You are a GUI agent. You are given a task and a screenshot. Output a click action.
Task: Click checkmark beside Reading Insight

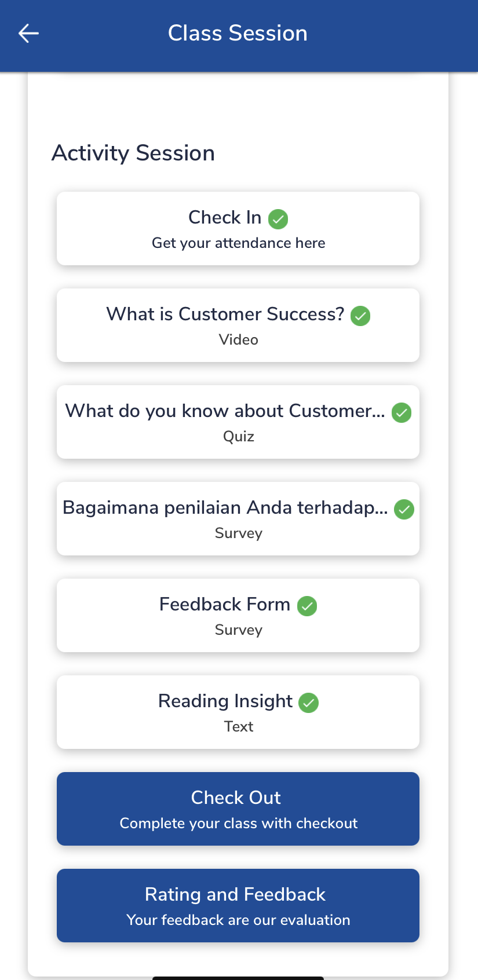(308, 703)
